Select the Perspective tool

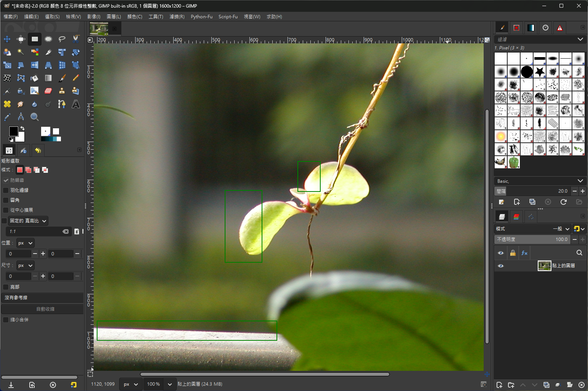coord(48,65)
